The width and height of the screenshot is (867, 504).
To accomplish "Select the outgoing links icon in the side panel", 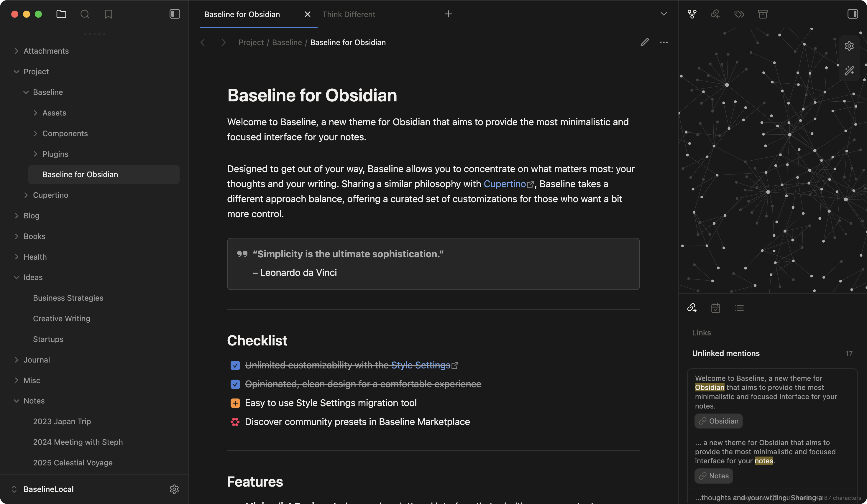I will tap(692, 308).
